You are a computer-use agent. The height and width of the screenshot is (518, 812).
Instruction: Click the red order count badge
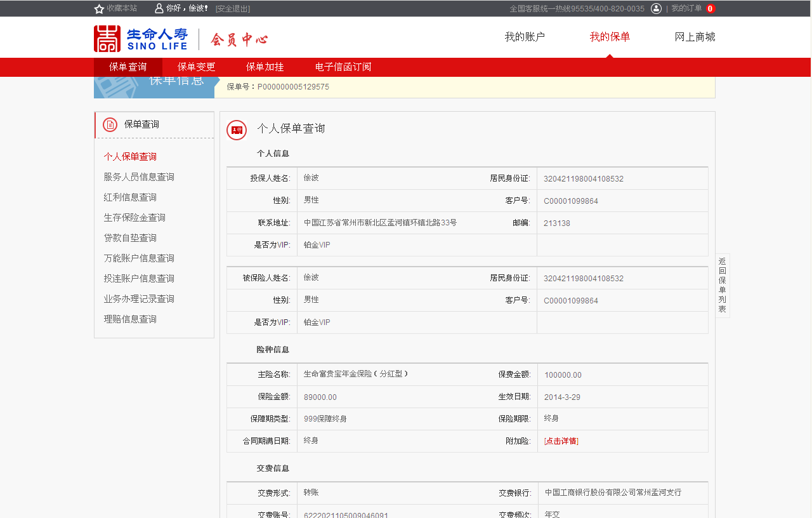coord(710,9)
